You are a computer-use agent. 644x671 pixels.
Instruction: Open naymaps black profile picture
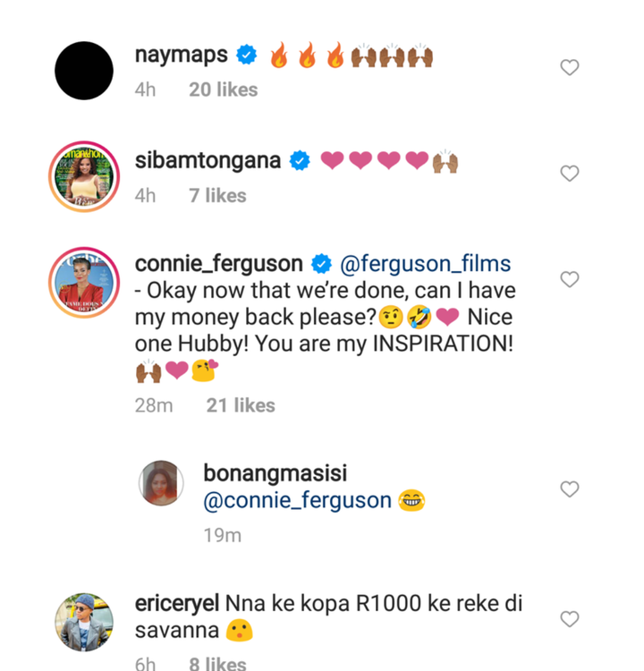coord(84,71)
